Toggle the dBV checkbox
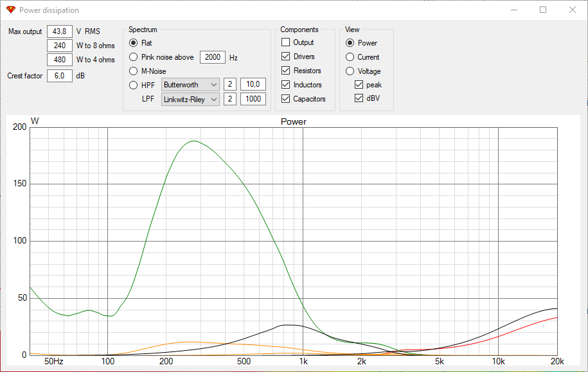588x372 pixels. pos(359,98)
